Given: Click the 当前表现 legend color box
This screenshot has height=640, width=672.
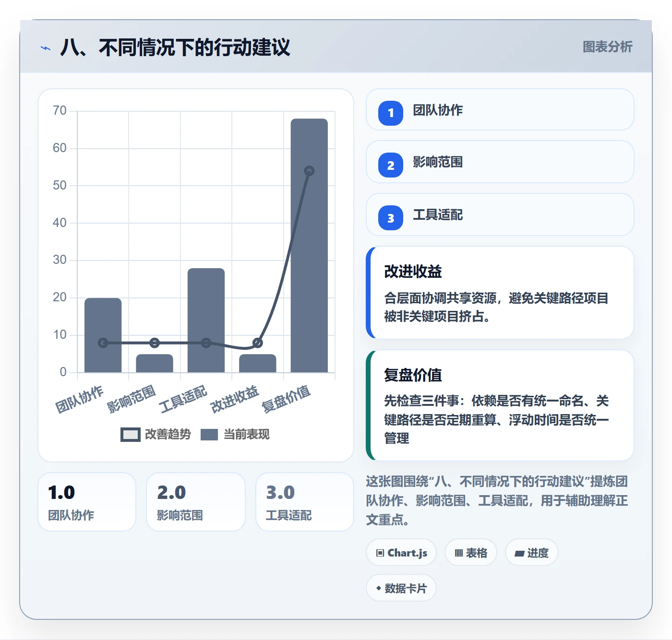Looking at the screenshot, I should [209, 435].
